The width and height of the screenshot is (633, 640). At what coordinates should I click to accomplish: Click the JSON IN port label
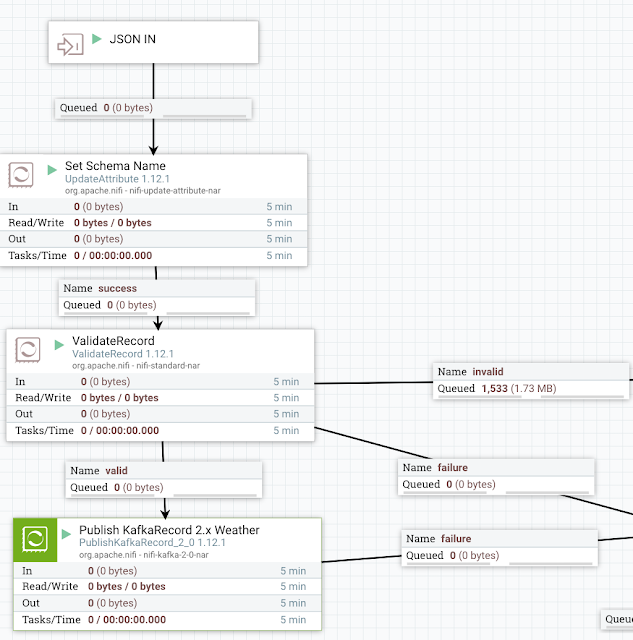click(132, 39)
